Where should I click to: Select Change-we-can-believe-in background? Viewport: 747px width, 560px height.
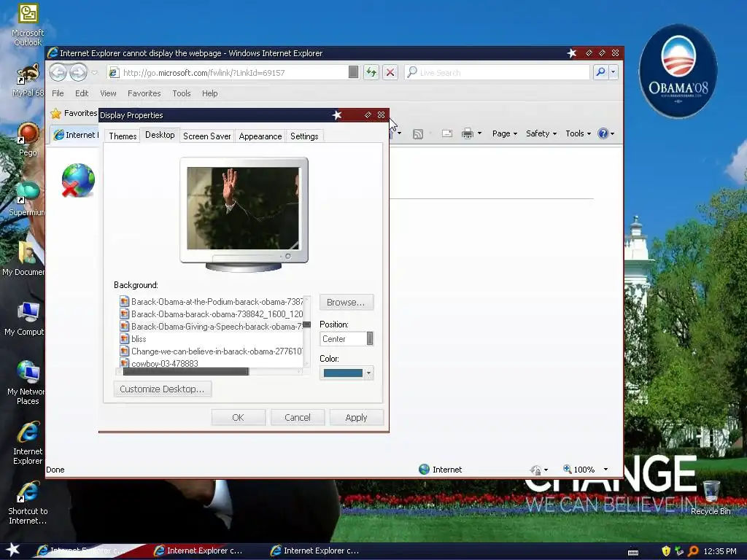(211, 351)
